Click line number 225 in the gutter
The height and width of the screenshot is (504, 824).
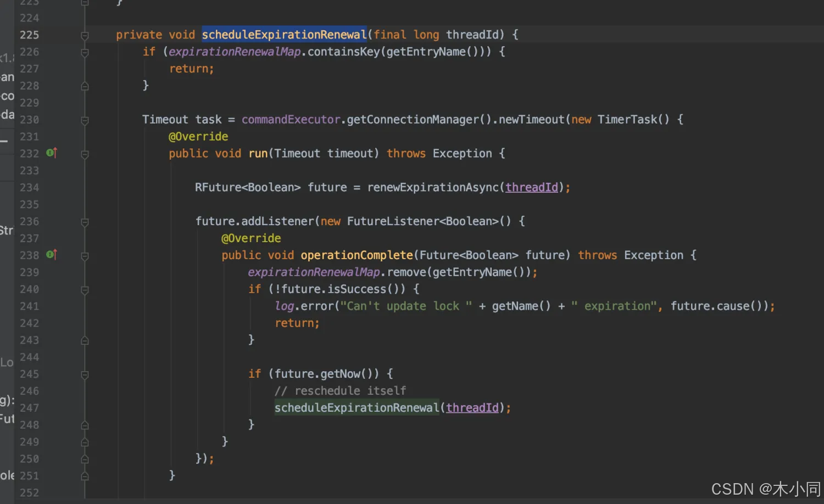tap(29, 35)
